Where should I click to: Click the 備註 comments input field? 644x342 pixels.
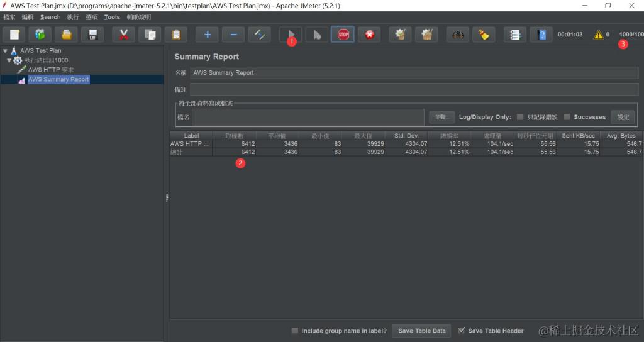tap(414, 89)
